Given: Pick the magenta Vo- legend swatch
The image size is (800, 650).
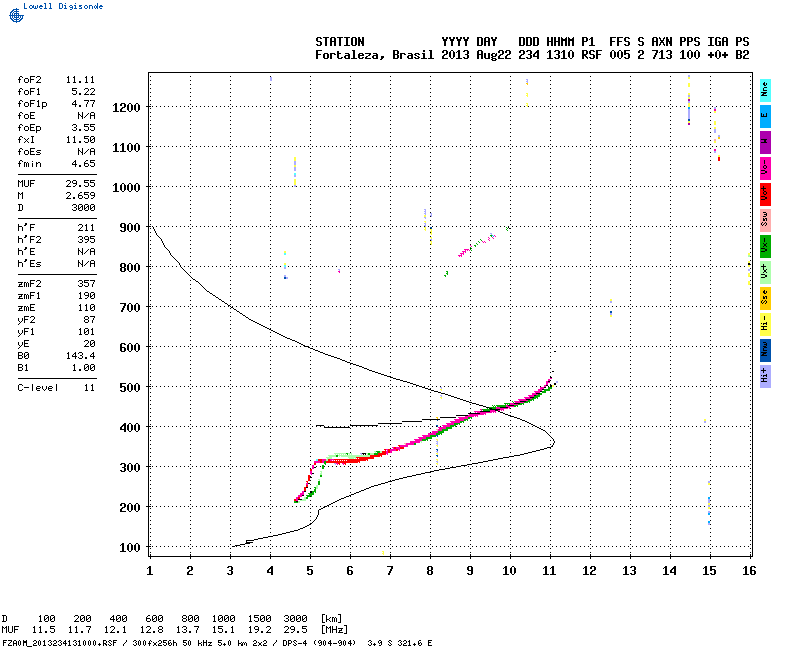Looking at the screenshot, I should tap(765, 168).
